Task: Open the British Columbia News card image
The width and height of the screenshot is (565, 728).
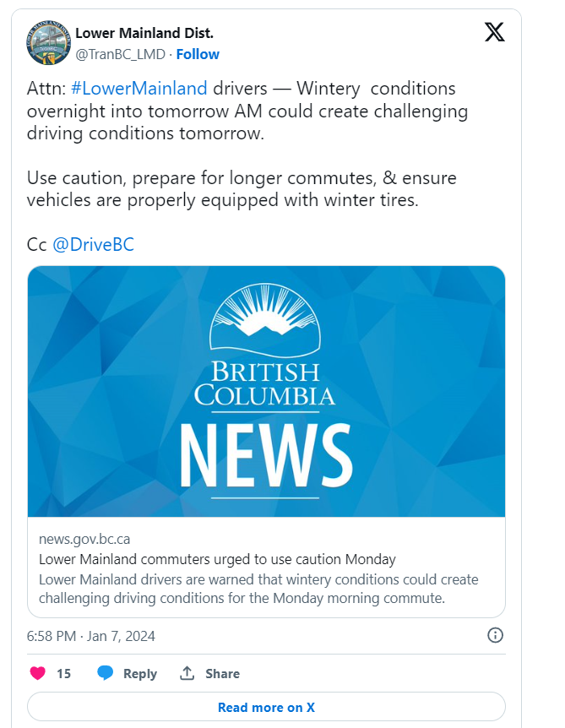Action: (266, 391)
